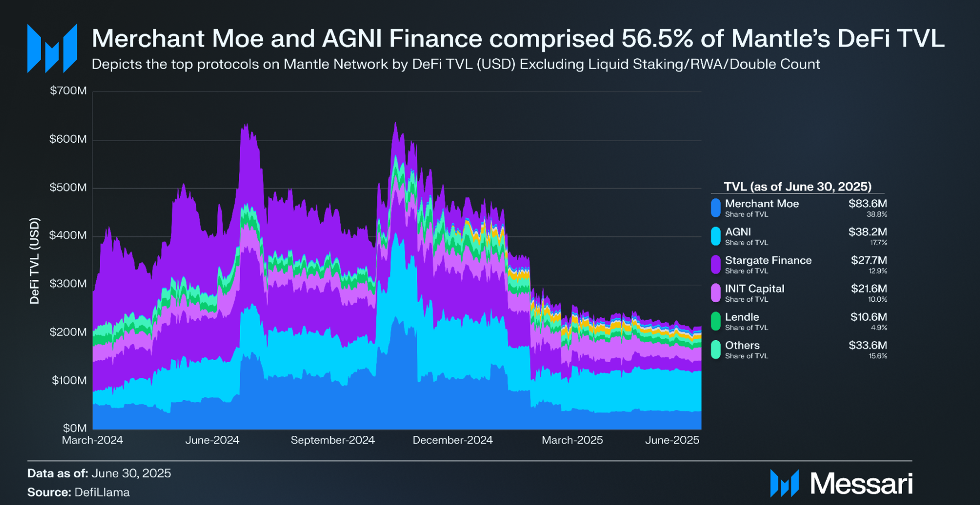Click the Merchant Moe blue legend swatch

pos(716,207)
